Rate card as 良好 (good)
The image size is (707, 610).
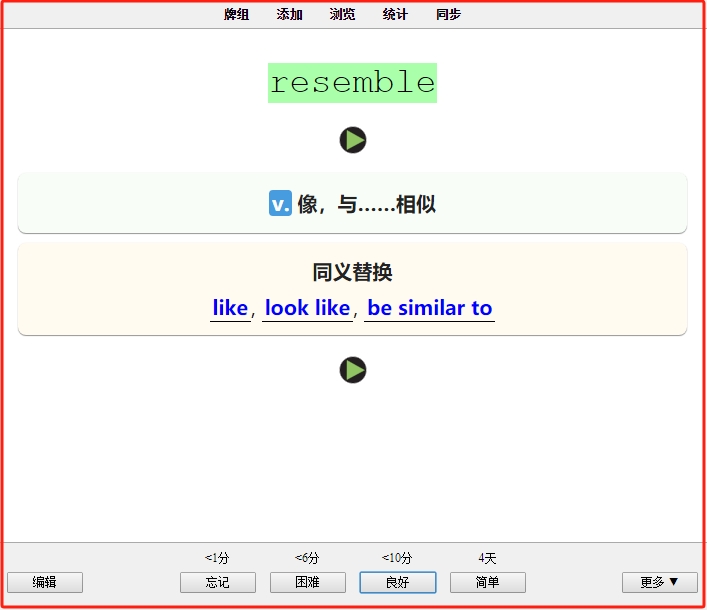tap(398, 582)
